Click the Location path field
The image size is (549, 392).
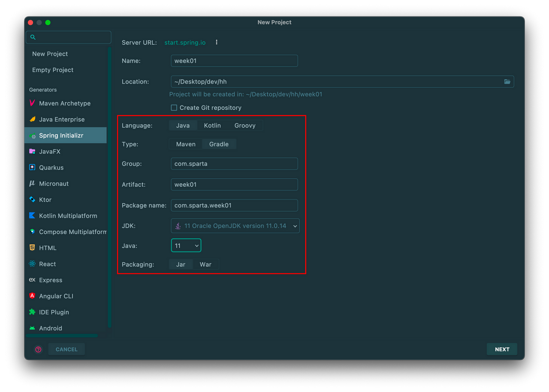point(342,81)
